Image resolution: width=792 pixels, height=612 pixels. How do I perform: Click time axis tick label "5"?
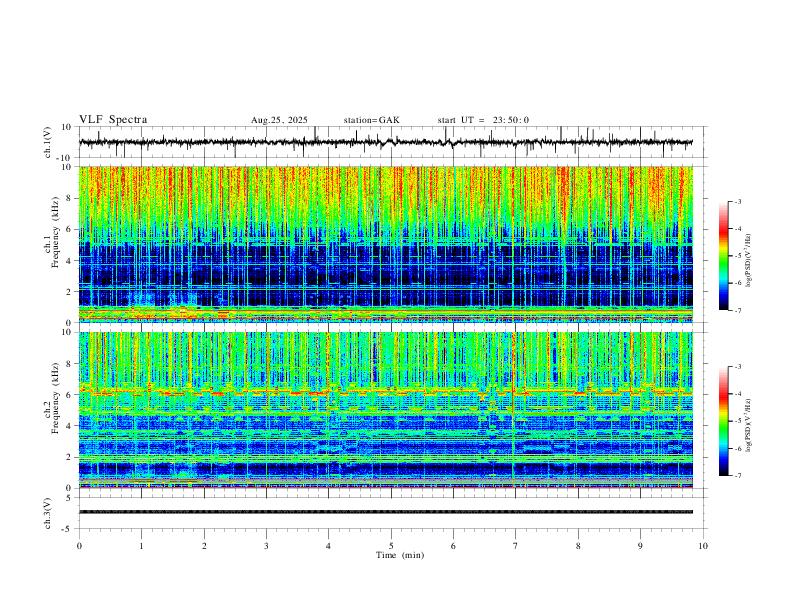click(x=391, y=546)
